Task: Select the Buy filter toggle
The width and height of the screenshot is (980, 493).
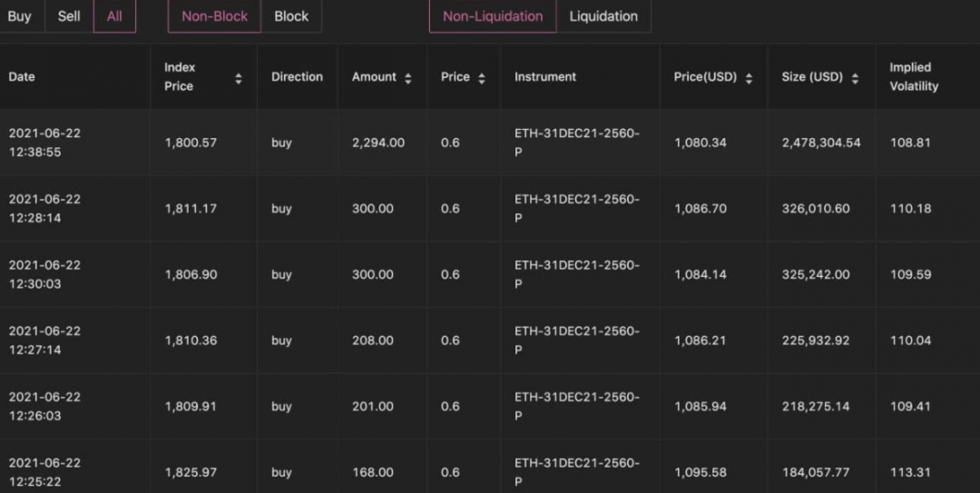Action: click(19, 16)
